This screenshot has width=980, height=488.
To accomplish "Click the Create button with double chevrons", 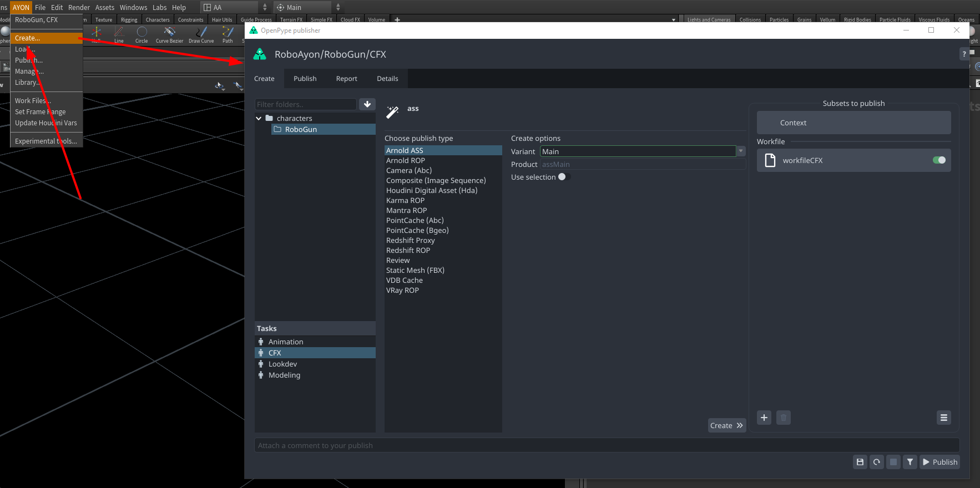I will click(x=727, y=425).
